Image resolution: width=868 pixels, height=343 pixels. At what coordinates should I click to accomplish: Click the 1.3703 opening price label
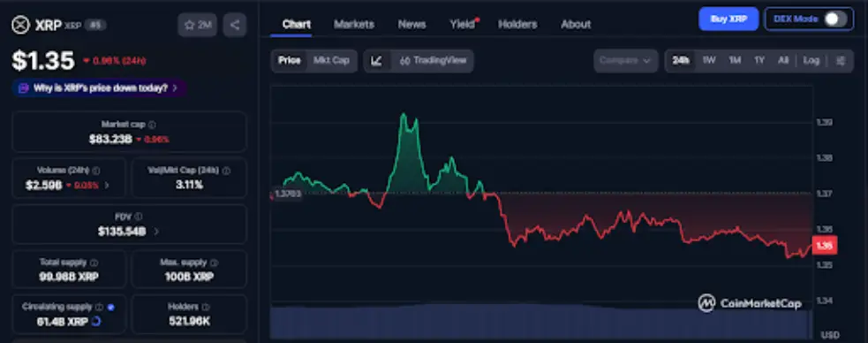click(287, 194)
